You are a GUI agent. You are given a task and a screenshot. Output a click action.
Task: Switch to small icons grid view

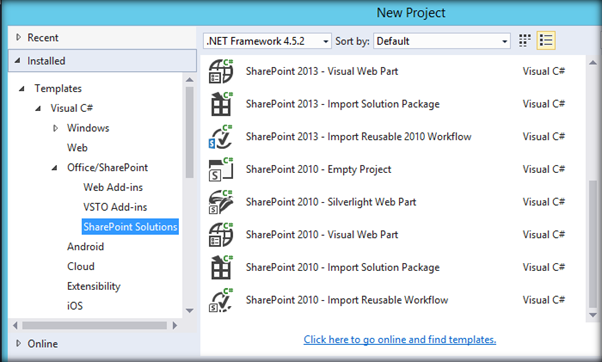click(x=524, y=40)
